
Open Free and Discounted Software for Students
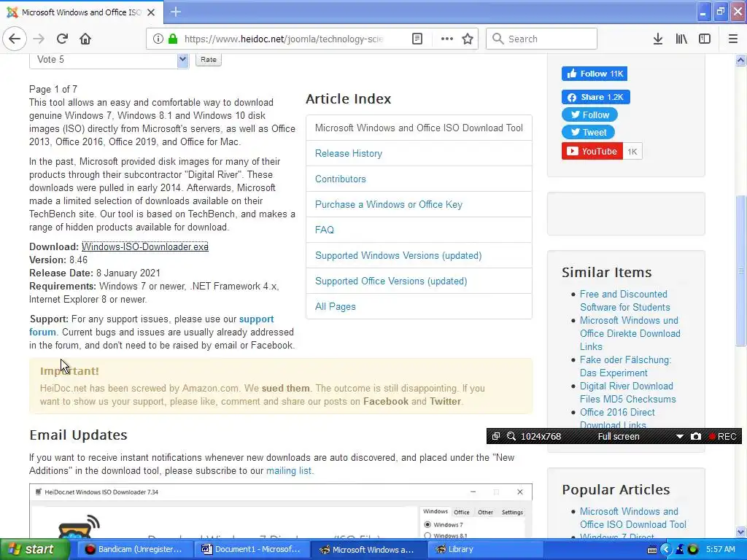pyautogui.click(x=625, y=301)
